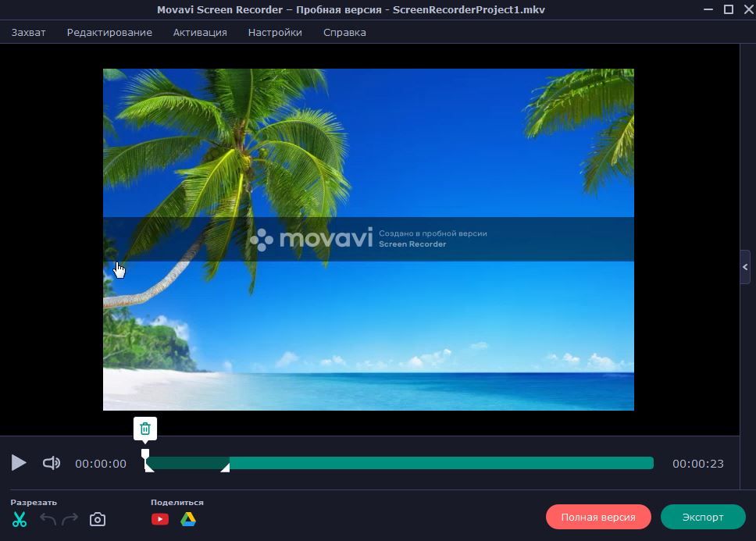Click the middle of the green timeline bar
Screen dimensions: 756x541
pos(400,463)
